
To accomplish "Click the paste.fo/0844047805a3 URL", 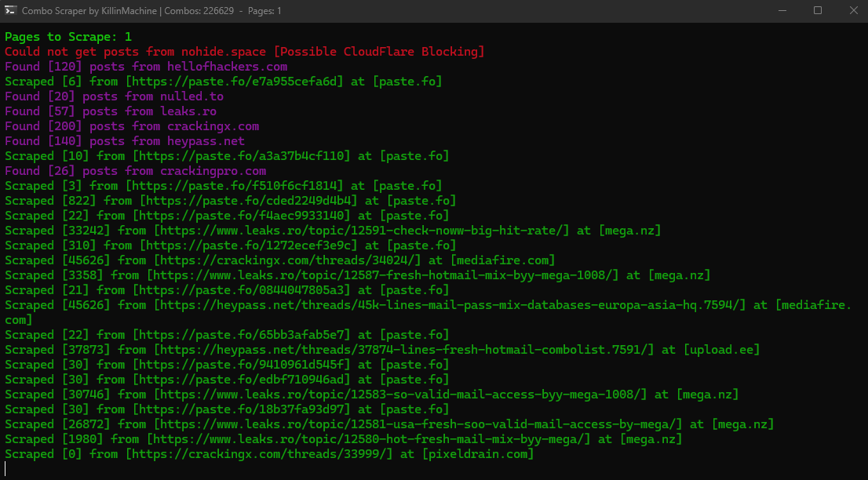I will coord(242,290).
